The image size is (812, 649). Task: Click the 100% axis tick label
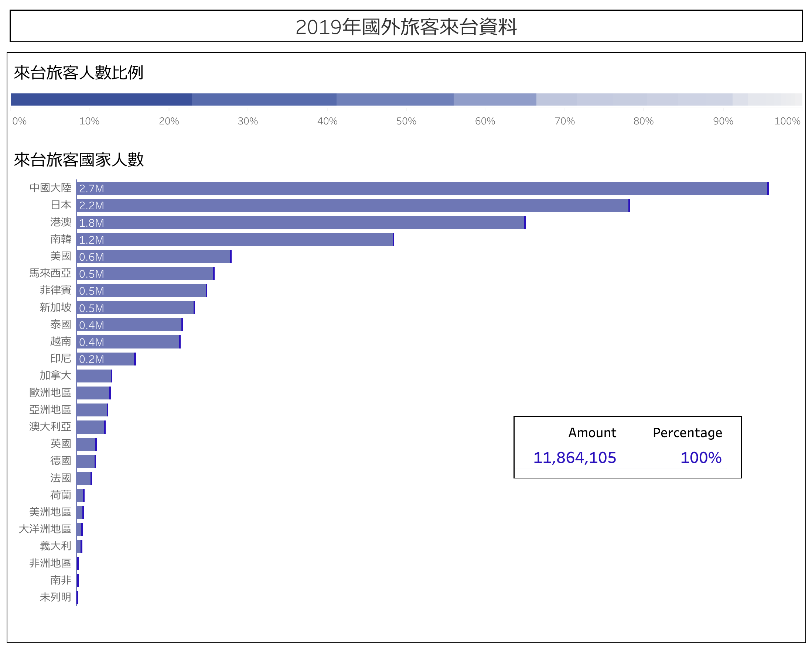pyautogui.click(x=787, y=121)
